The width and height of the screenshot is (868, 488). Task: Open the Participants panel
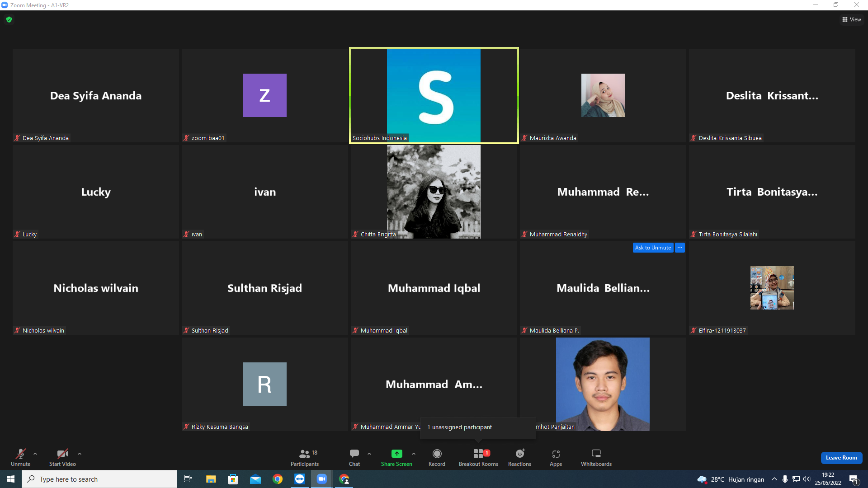click(x=305, y=457)
